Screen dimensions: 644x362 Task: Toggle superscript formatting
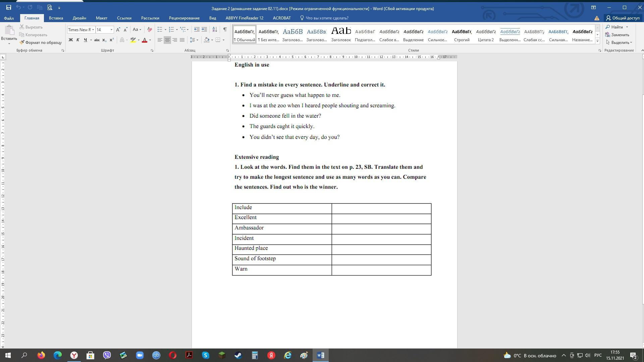pyautogui.click(x=112, y=40)
